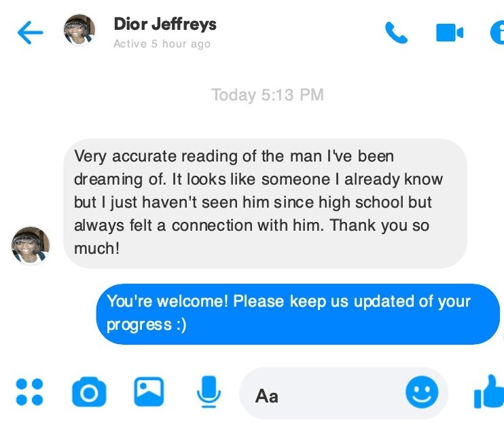Open Dior Jeffreys profile picture in header
This screenshot has height=433, width=504.
pyautogui.click(x=79, y=30)
